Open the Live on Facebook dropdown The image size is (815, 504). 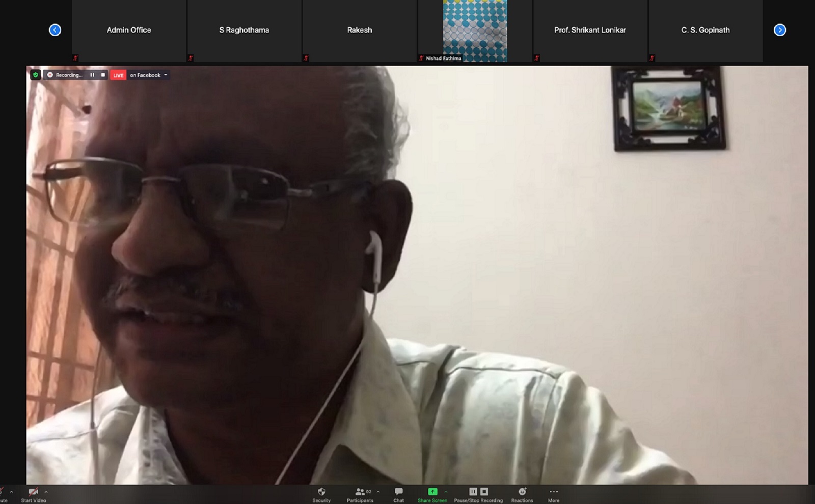166,75
